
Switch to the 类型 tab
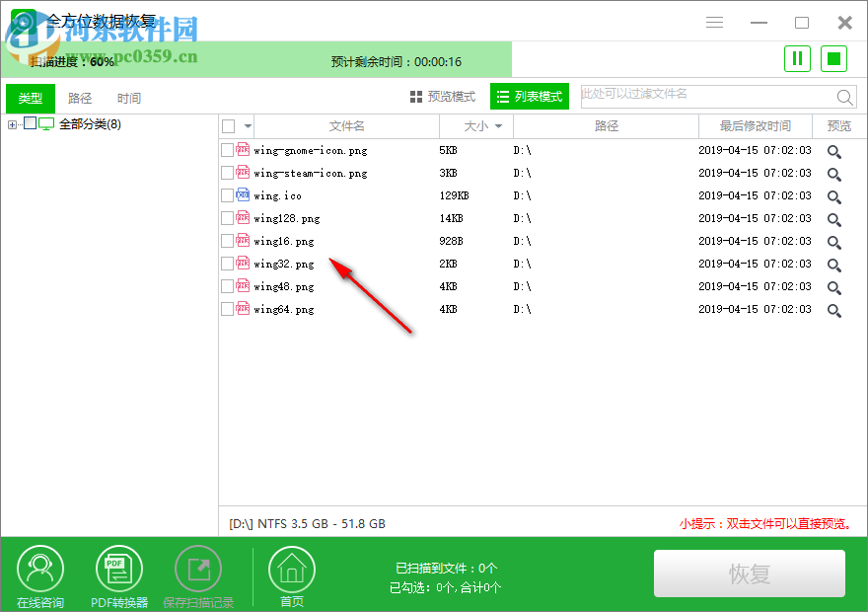(x=31, y=99)
